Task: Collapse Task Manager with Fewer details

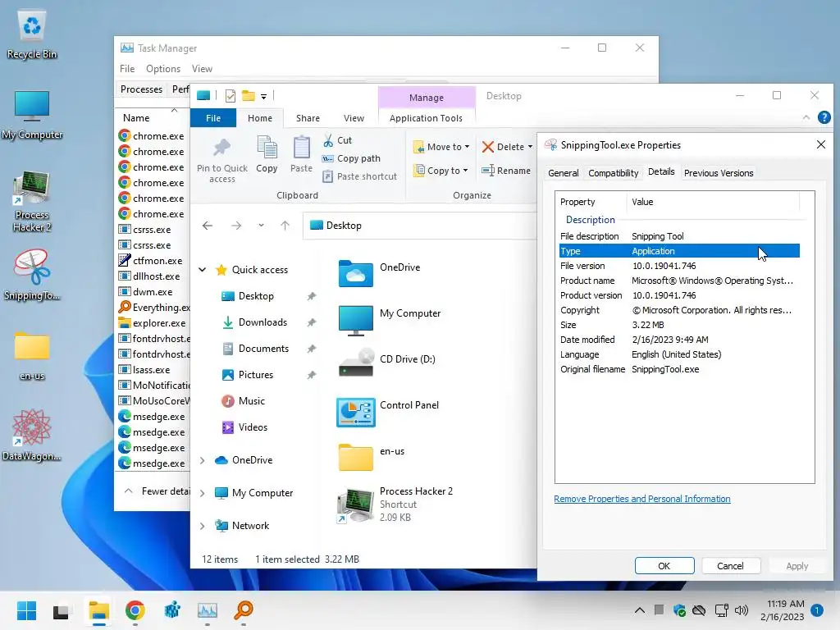Action: click(158, 491)
